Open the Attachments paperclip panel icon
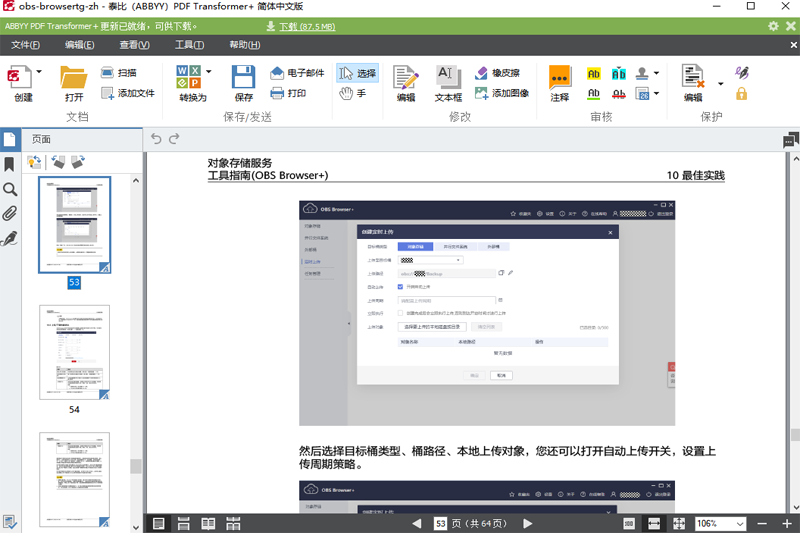 10,213
